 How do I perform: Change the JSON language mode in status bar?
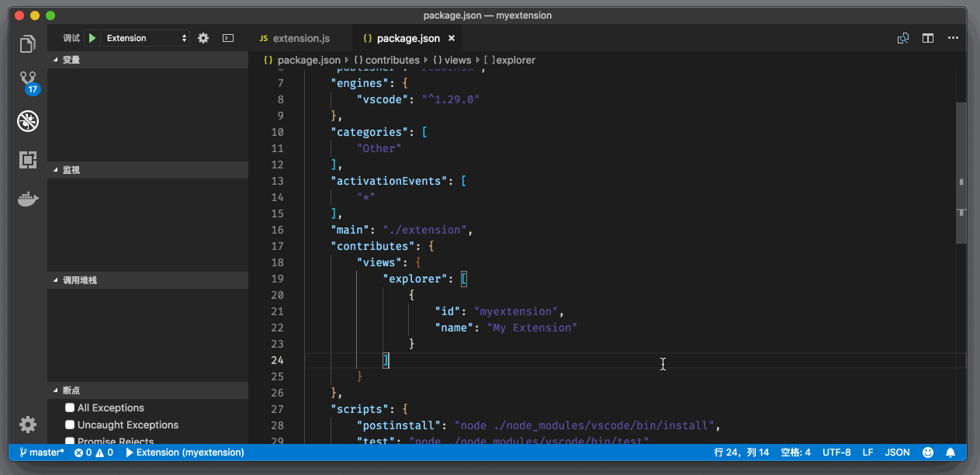pos(897,452)
